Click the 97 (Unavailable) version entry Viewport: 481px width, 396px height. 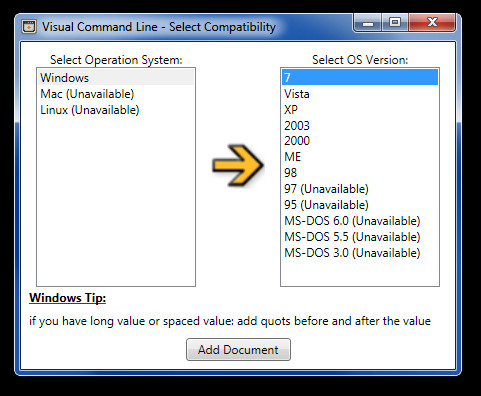360,189
